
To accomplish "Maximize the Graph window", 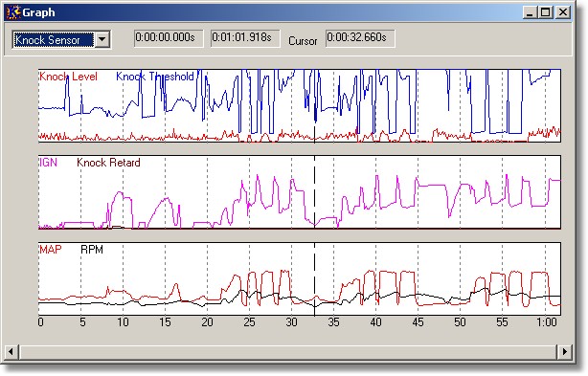I will click(546, 12).
